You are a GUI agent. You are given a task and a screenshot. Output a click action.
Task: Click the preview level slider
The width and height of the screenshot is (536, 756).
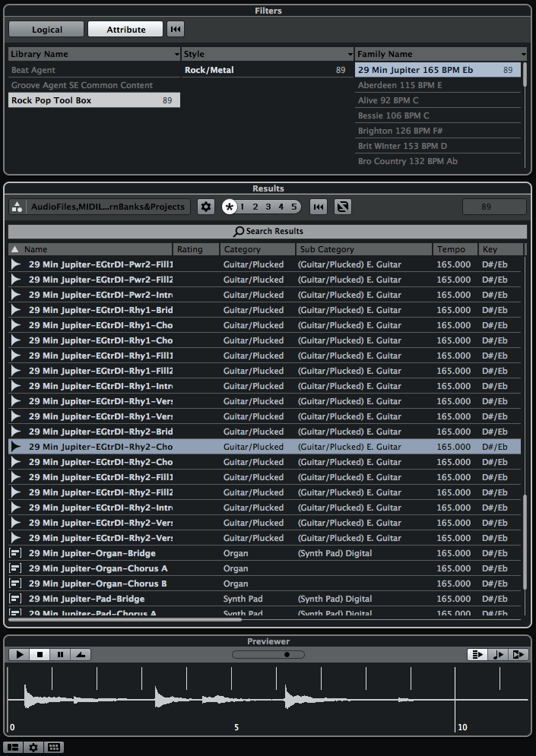point(268,654)
